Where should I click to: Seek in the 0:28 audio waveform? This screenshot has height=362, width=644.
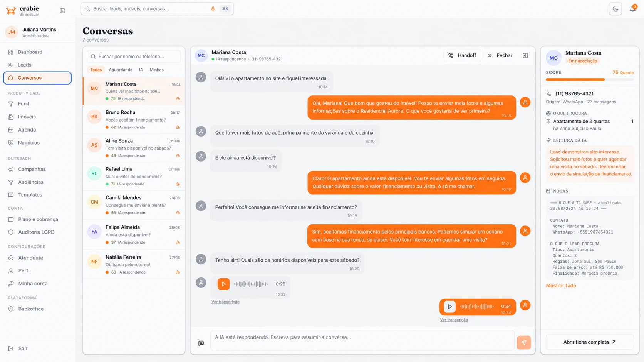tap(251, 284)
